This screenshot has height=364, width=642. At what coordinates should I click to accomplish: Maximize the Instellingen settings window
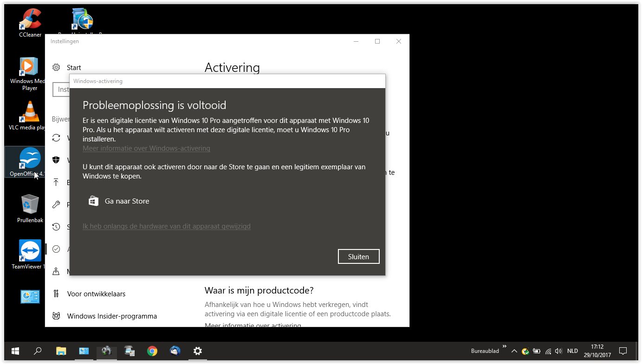click(x=377, y=41)
